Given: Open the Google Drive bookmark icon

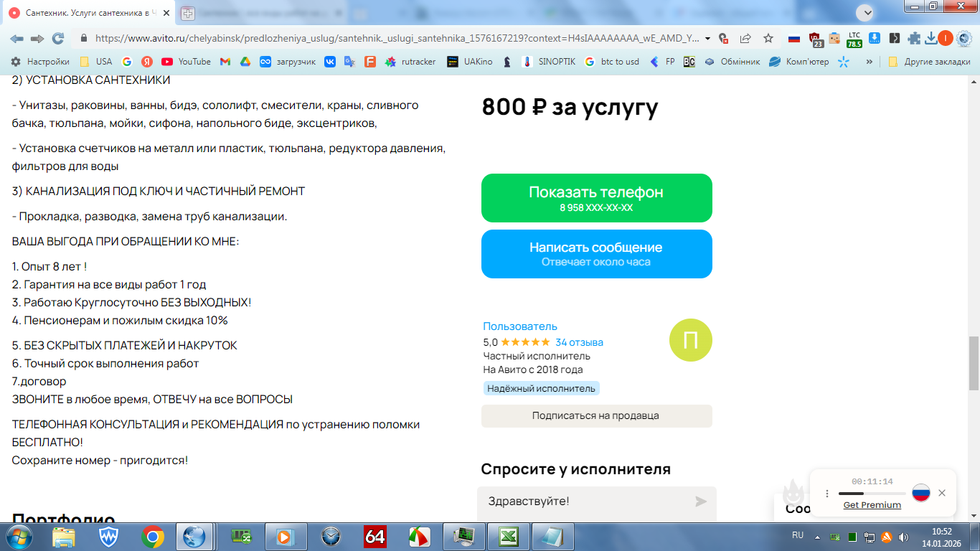Looking at the screenshot, I should point(245,62).
